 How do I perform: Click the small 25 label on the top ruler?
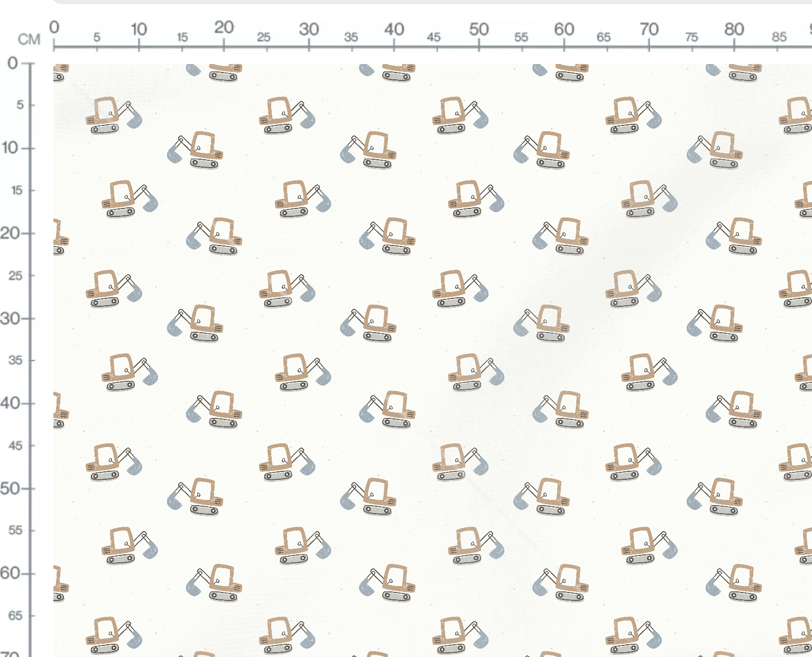coord(263,37)
